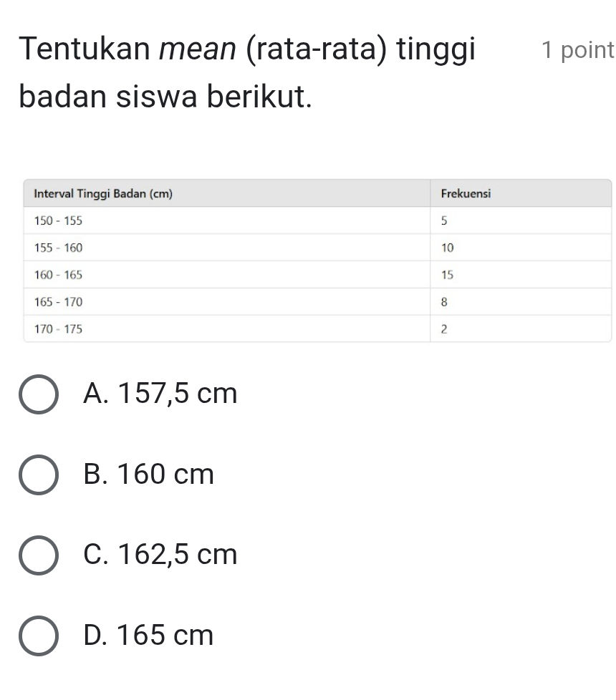Viewport: 616px width, 700px height.
Task: Choose answer C. 162,5 cm
Action: 160,555
